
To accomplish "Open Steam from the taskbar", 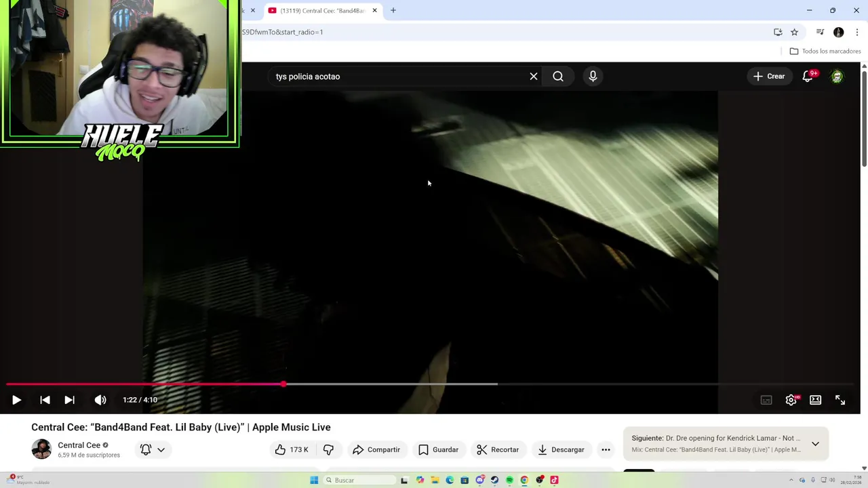I will coord(494,480).
